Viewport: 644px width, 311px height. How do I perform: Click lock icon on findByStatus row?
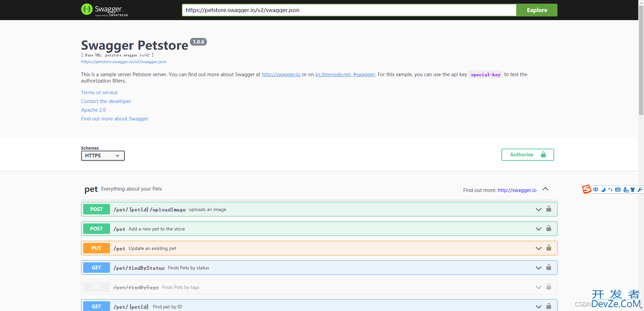pos(549,267)
